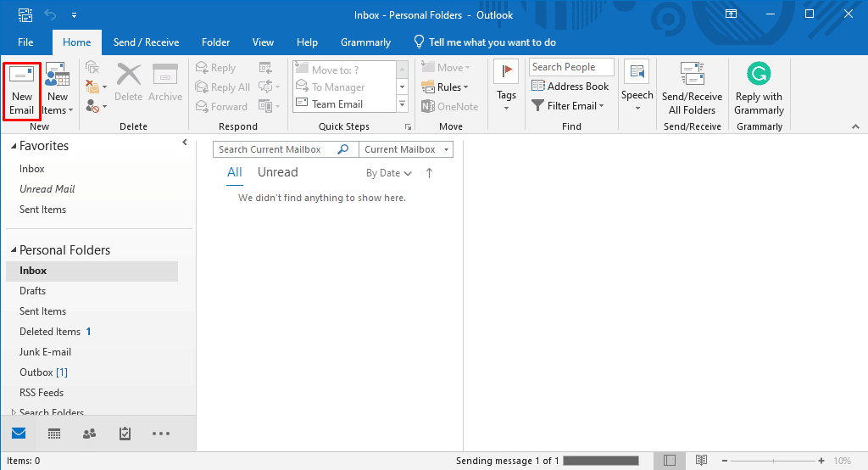The height and width of the screenshot is (470, 868).
Task: Open the Ribbon Display Options
Action: coord(732,14)
